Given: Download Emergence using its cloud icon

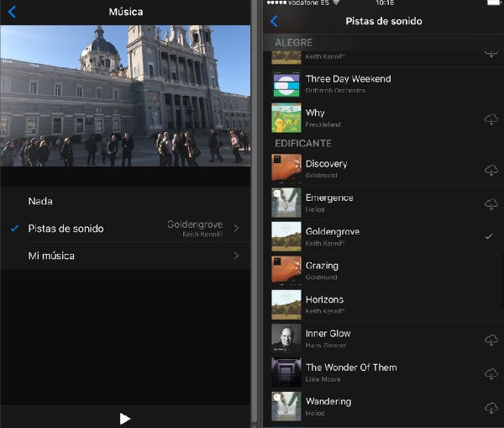Looking at the screenshot, I should click(491, 204).
